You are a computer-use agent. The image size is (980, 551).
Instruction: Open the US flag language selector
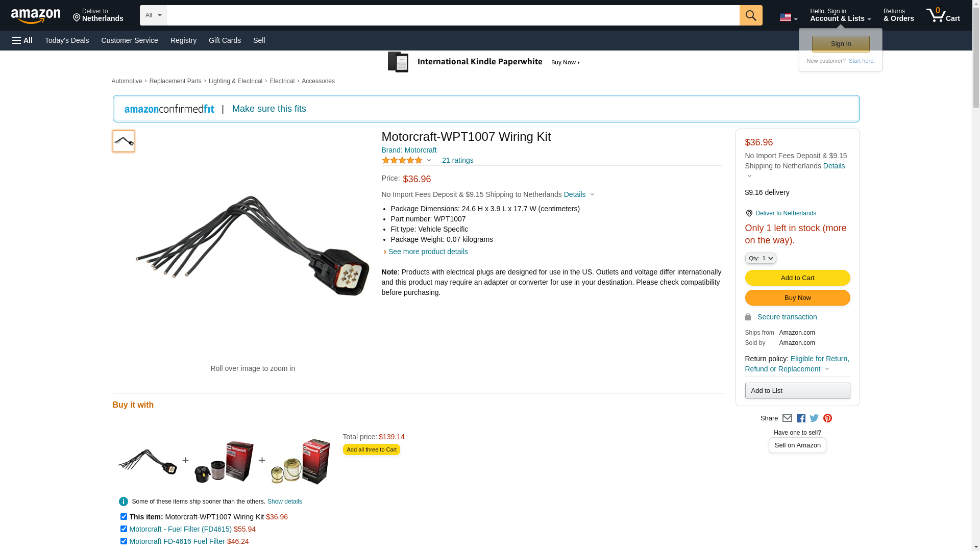click(788, 17)
